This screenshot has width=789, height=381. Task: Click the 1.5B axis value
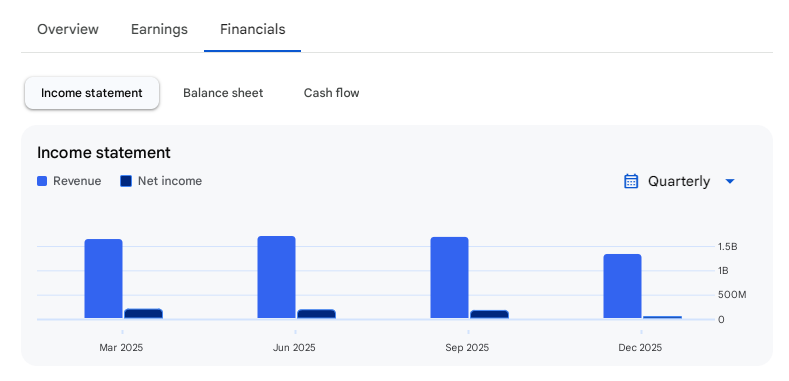tap(728, 247)
